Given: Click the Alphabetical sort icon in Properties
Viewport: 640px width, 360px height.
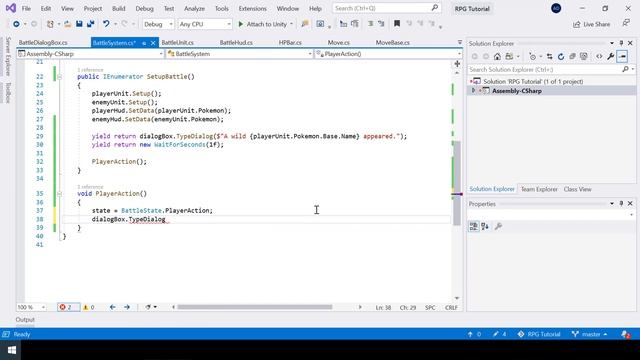Looking at the screenshot, I should (x=485, y=227).
